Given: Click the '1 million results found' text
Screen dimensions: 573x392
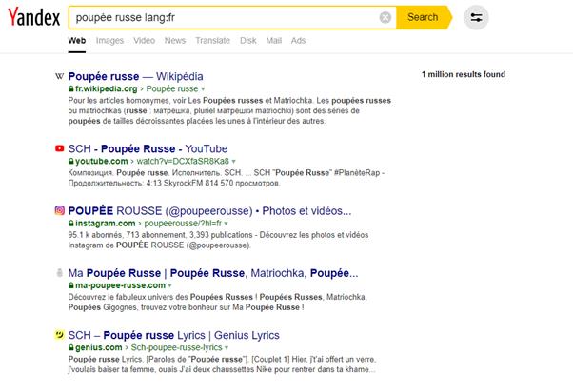Looking at the screenshot, I should (464, 74).
